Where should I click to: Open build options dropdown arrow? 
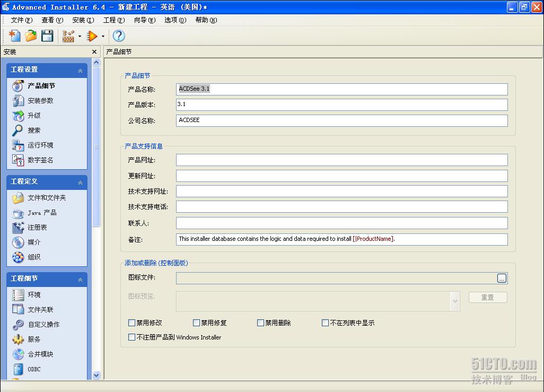[80, 36]
